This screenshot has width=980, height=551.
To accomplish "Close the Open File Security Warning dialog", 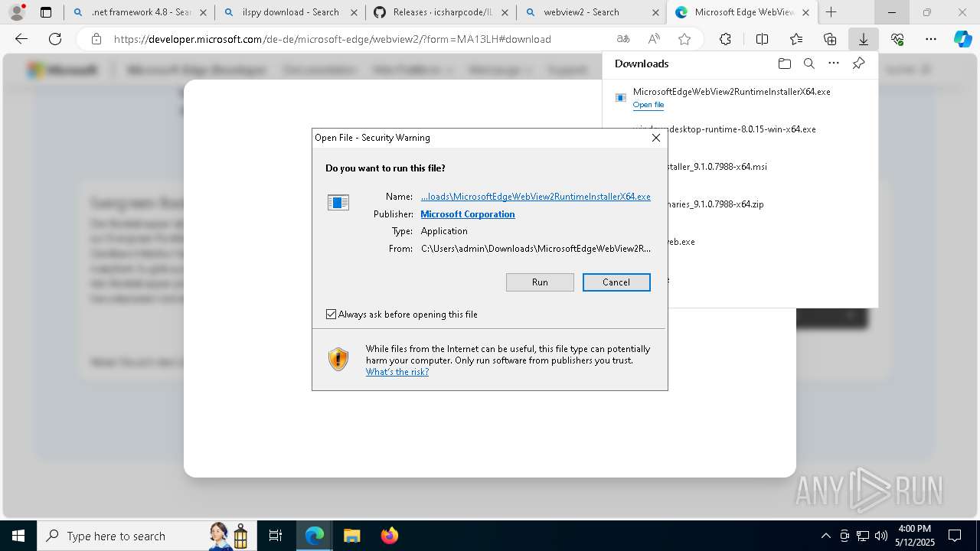I will pyautogui.click(x=655, y=138).
